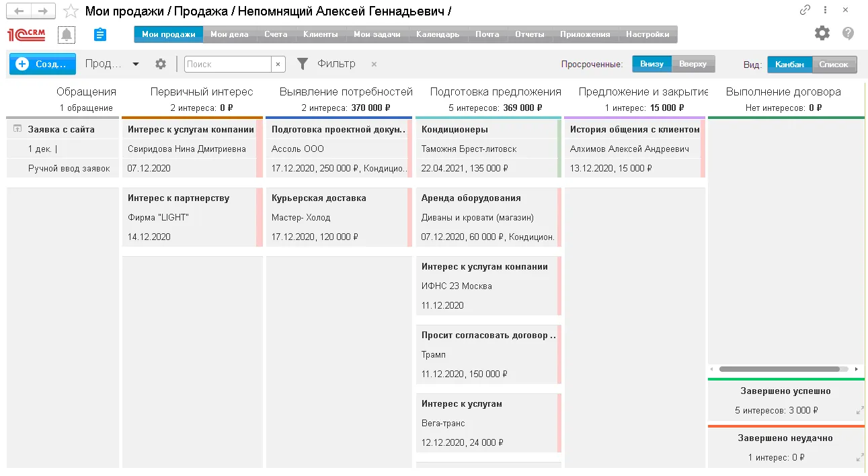The height and width of the screenshot is (476, 868).
Task: Open the Мои дела tab
Action: 229,34
